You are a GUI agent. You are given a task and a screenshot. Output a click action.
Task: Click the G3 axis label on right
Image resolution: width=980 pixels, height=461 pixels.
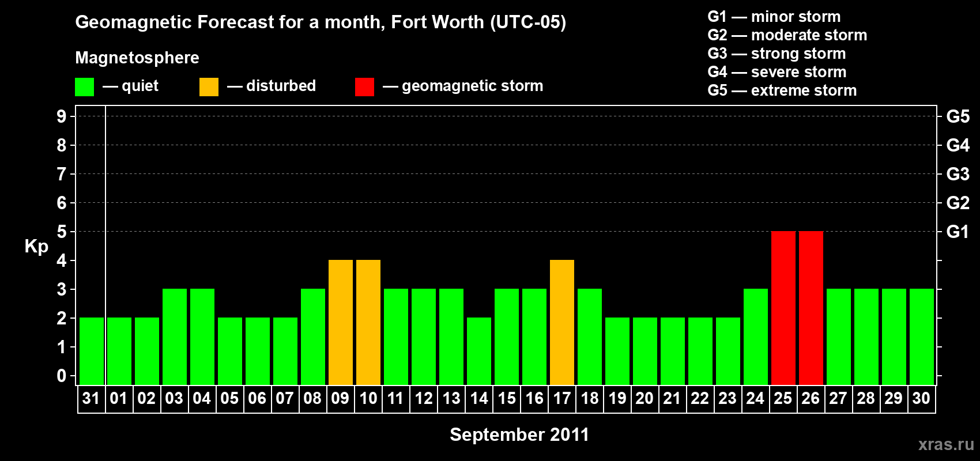click(958, 174)
